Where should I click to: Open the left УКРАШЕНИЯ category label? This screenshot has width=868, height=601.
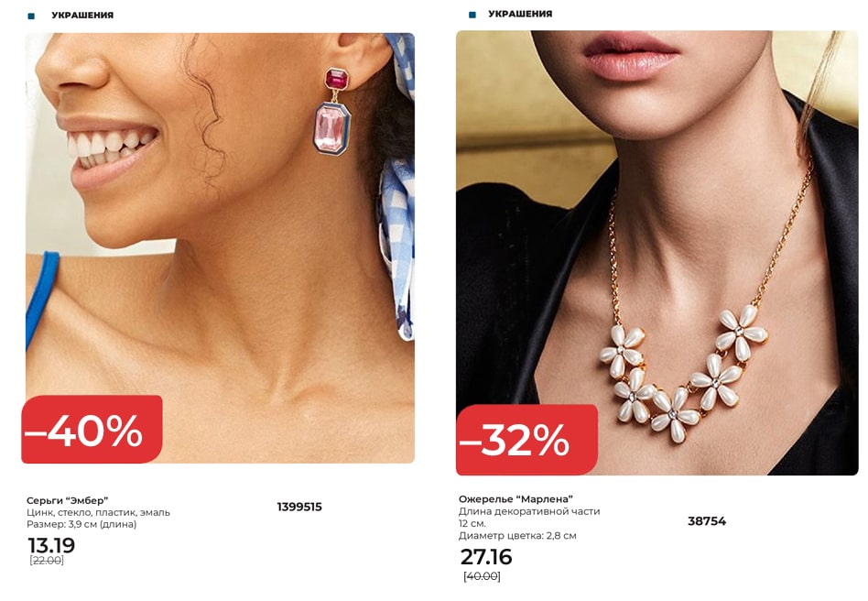tap(82, 16)
